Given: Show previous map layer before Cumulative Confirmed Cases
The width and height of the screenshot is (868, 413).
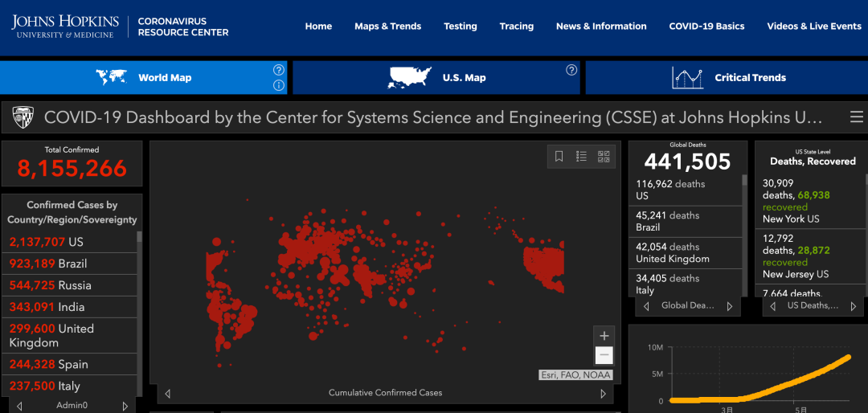Looking at the screenshot, I should [x=168, y=394].
